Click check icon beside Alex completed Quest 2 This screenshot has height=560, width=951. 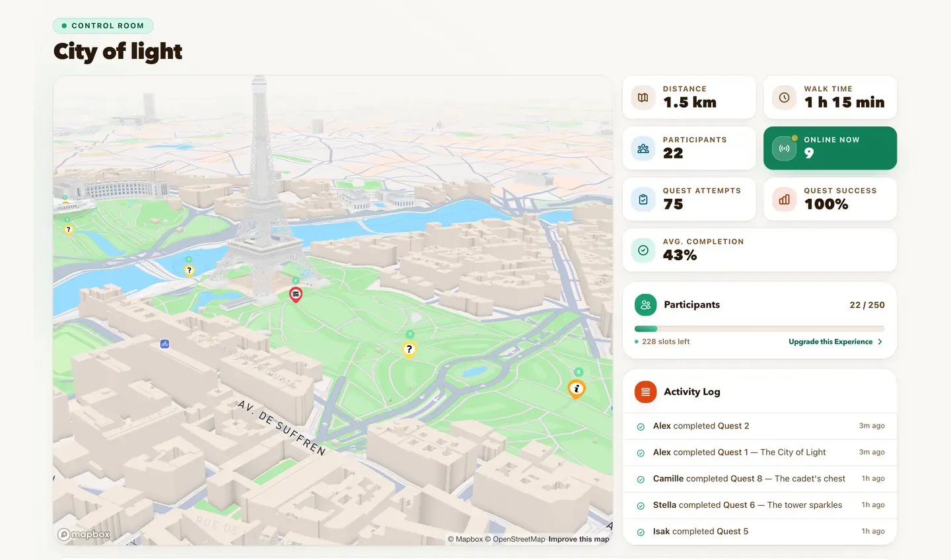point(641,427)
